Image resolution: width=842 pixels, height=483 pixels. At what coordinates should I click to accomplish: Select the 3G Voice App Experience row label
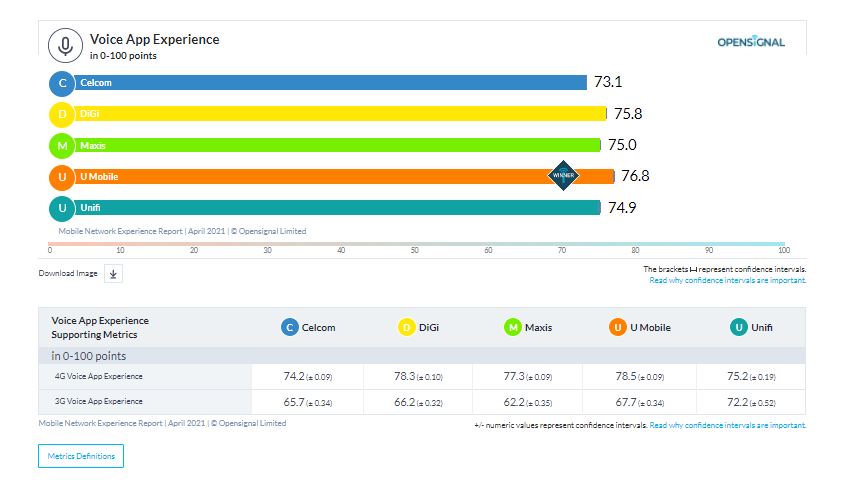99,401
